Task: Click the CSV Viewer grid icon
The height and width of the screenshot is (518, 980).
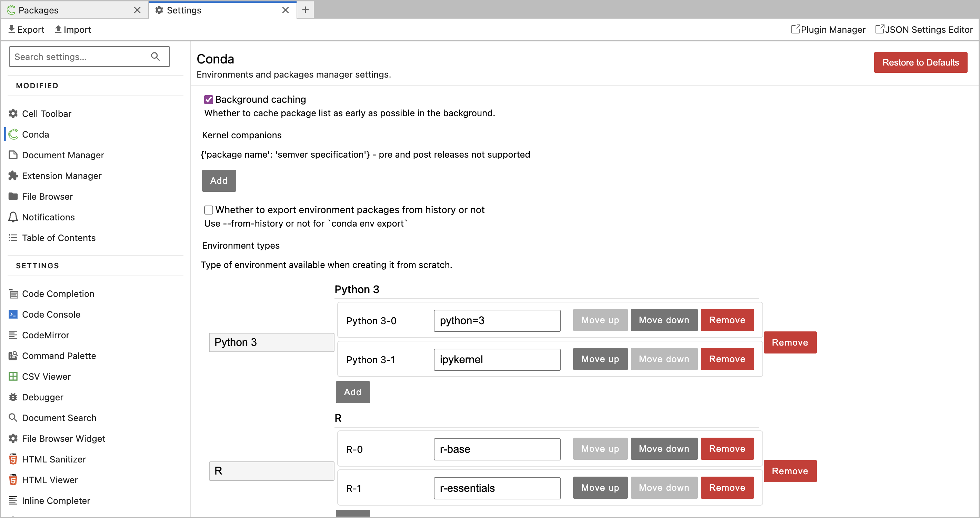Action: click(13, 376)
